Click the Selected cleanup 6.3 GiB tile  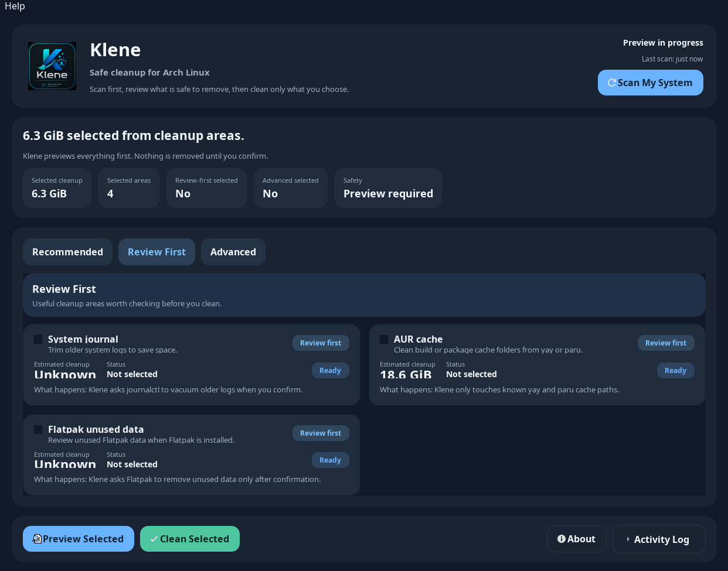(57, 188)
